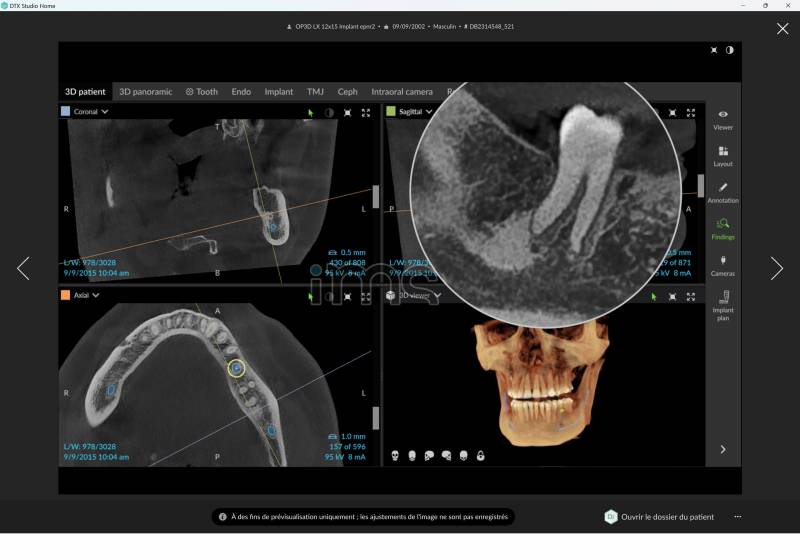
Task: Toggle the brightness/contrast icon at top right
Action: coord(730,50)
